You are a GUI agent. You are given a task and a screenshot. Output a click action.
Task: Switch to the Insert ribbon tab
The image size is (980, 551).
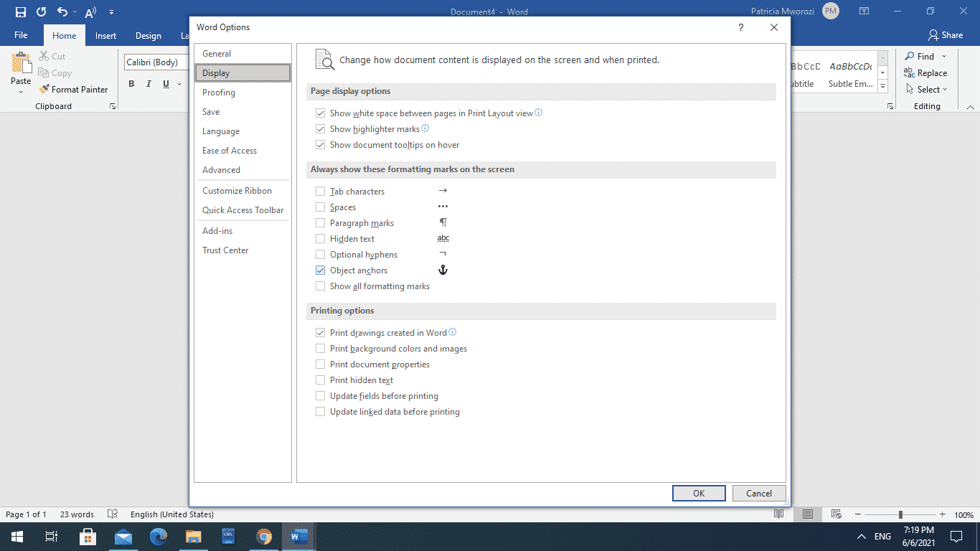tap(105, 34)
